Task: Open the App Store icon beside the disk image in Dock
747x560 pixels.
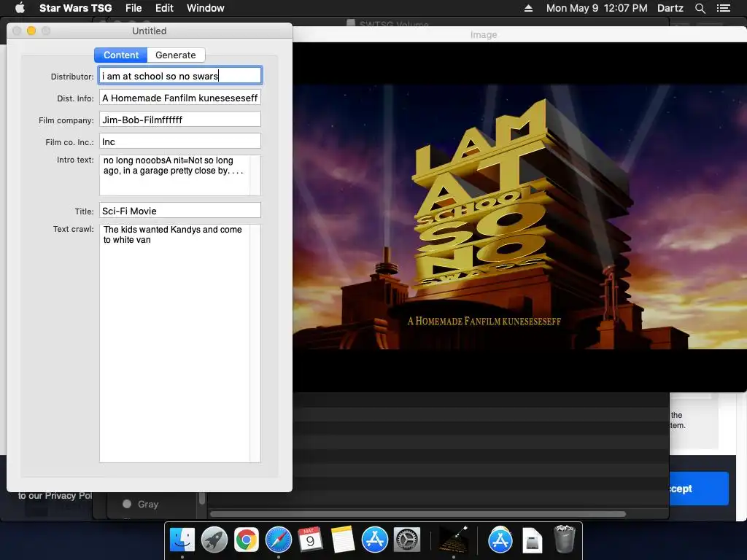Action: [x=500, y=540]
